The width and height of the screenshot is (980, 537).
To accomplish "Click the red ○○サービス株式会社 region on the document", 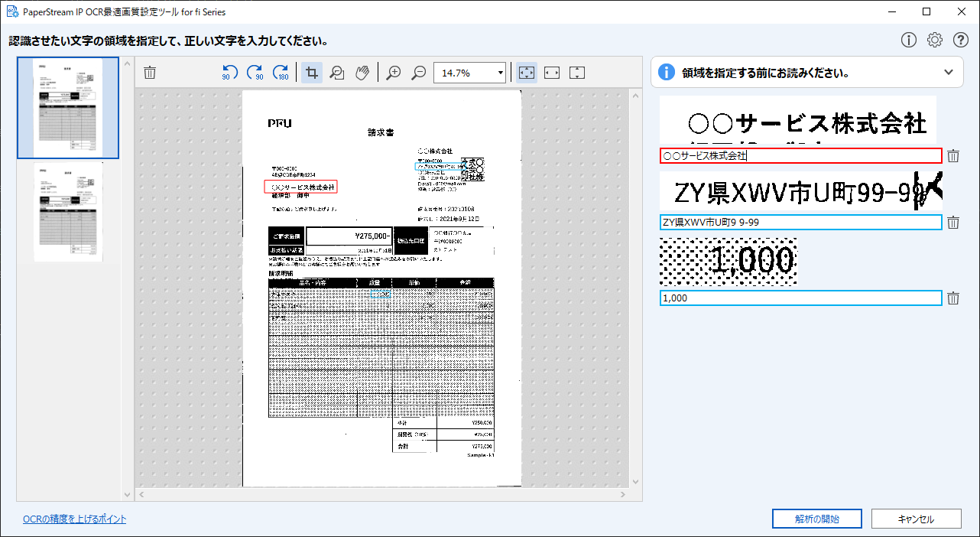I will (x=301, y=187).
